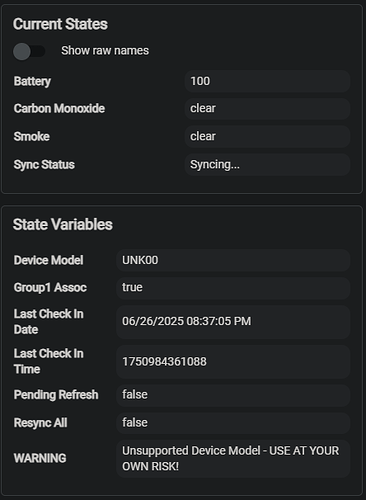Select the Last Check In Date value

click(x=233, y=322)
